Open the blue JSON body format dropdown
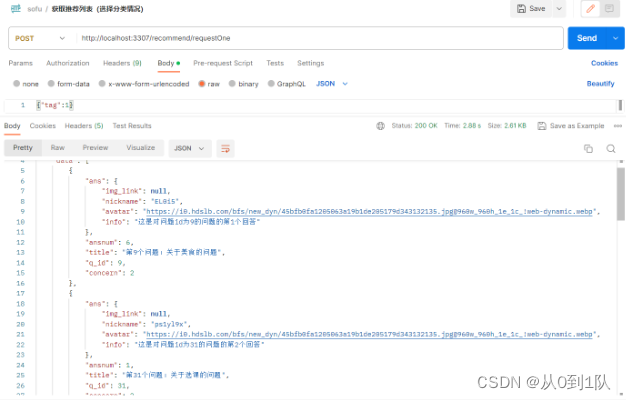The width and height of the screenshot is (626, 400). click(332, 83)
